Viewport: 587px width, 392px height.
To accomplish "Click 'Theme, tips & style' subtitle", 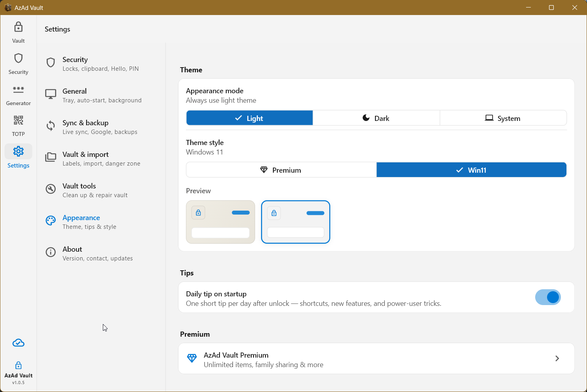I will [x=89, y=227].
